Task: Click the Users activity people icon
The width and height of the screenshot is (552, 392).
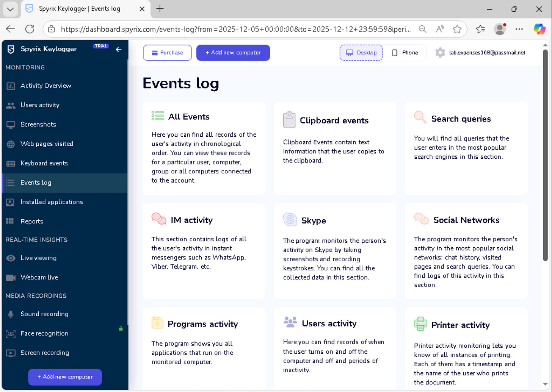Action: click(11, 105)
